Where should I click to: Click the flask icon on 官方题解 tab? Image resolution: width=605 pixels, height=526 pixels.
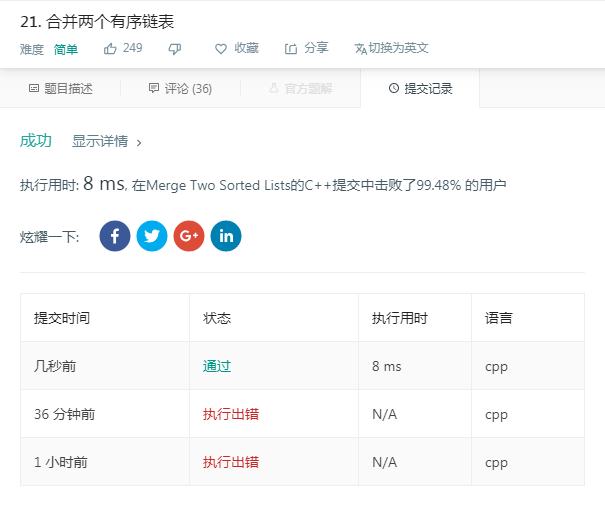[x=274, y=88]
